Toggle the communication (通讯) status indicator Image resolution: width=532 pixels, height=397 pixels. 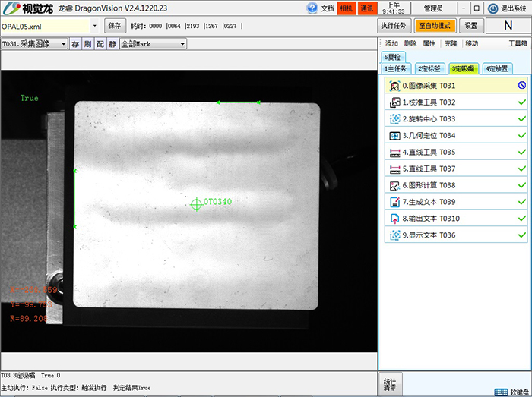pyautogui.click(x=366, y=8)
